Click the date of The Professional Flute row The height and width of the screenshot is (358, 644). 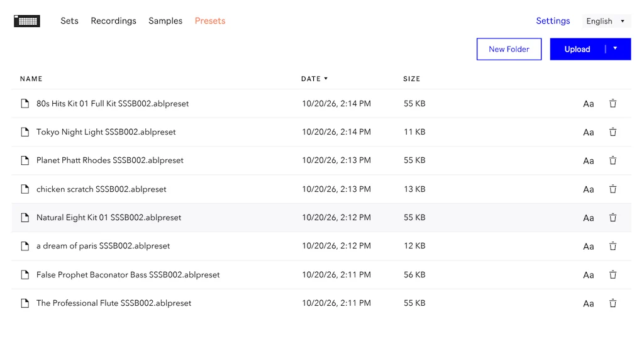tap(336, 303)
